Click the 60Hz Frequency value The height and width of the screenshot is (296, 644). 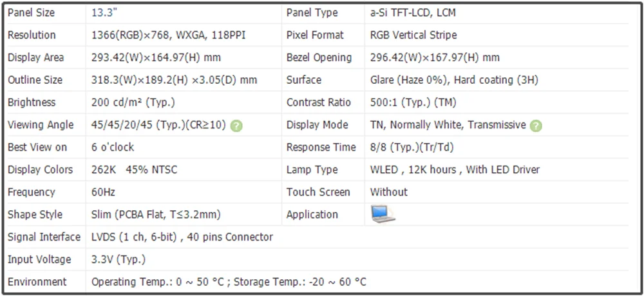pyautogui.click(x=104, y=192)
